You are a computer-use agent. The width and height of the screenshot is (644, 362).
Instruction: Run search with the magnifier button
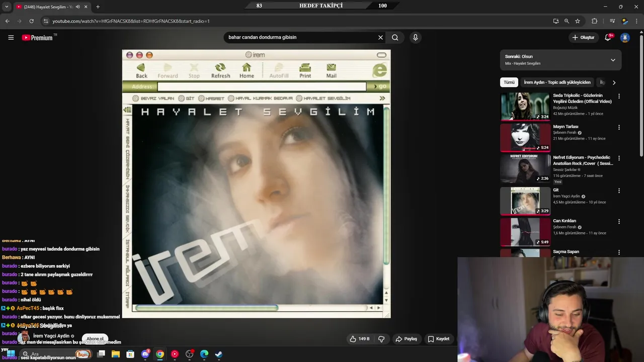(395, 37)
